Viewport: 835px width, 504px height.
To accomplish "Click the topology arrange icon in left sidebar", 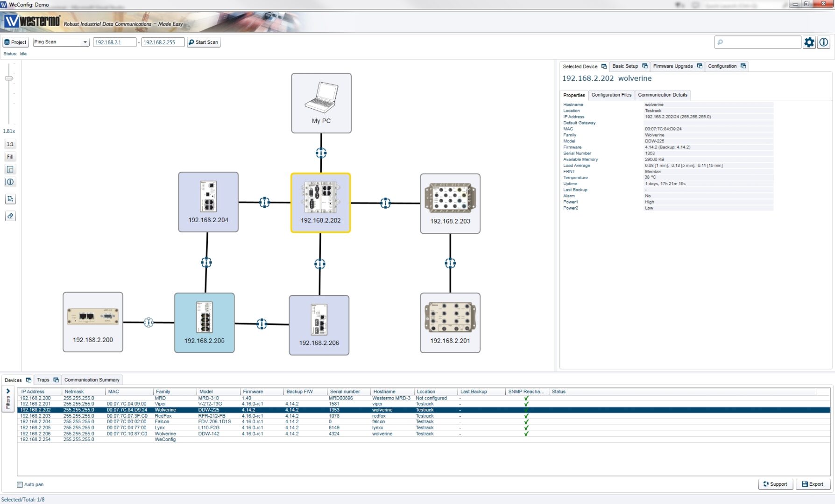I will [x=10, y=199].
